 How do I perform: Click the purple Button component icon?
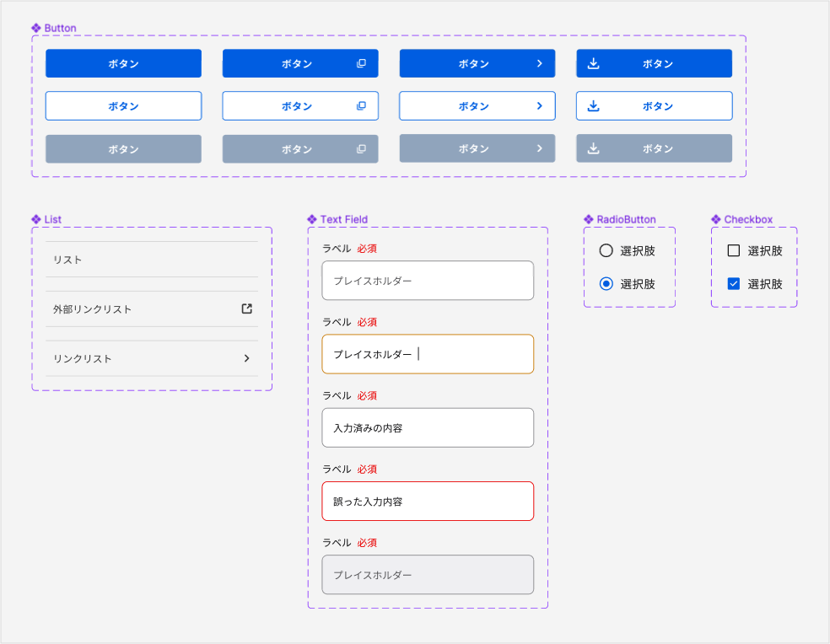36,28
